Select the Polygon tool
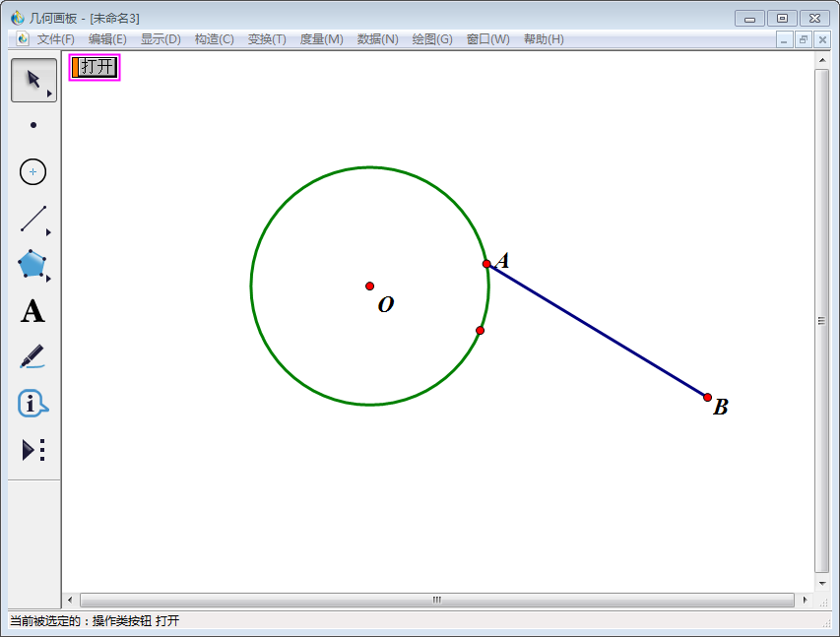The image size is (840, 637). pos(32,264)
